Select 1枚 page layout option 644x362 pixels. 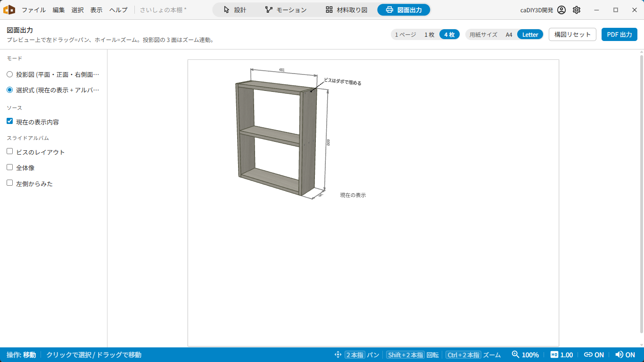[x=429, y=34]
